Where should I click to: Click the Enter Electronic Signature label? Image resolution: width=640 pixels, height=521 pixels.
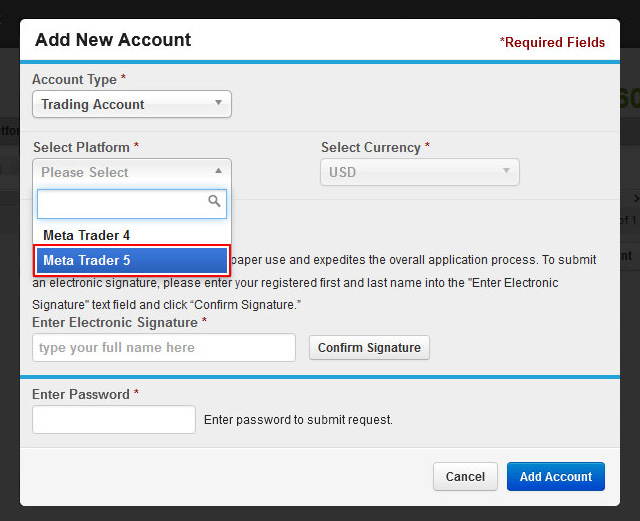click(115, 323)
